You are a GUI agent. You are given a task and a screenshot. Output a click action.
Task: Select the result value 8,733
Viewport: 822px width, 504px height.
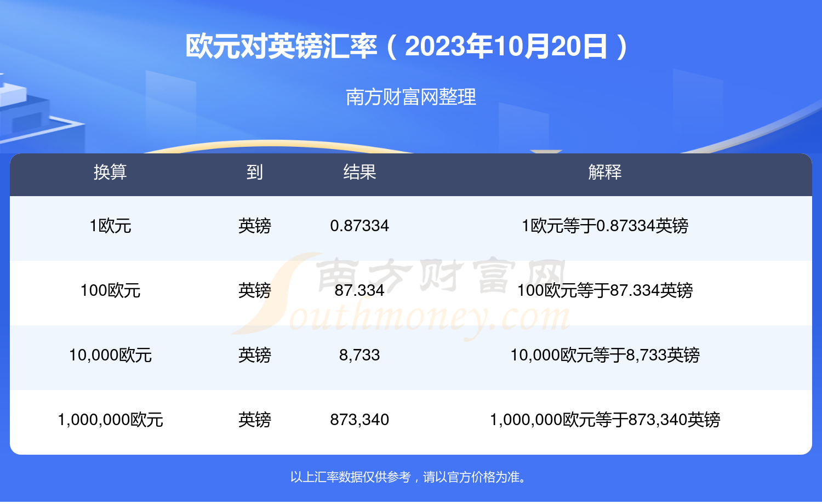point(359,355)
